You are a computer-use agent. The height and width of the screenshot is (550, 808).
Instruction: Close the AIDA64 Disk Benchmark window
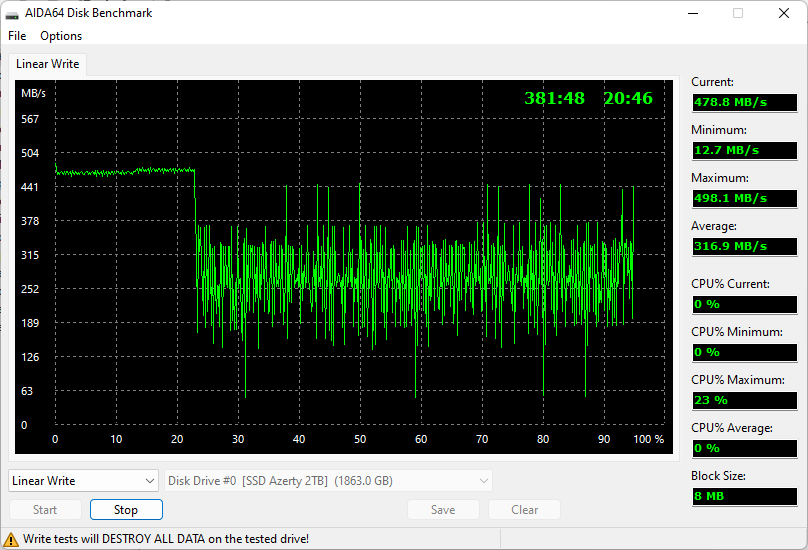784,13
